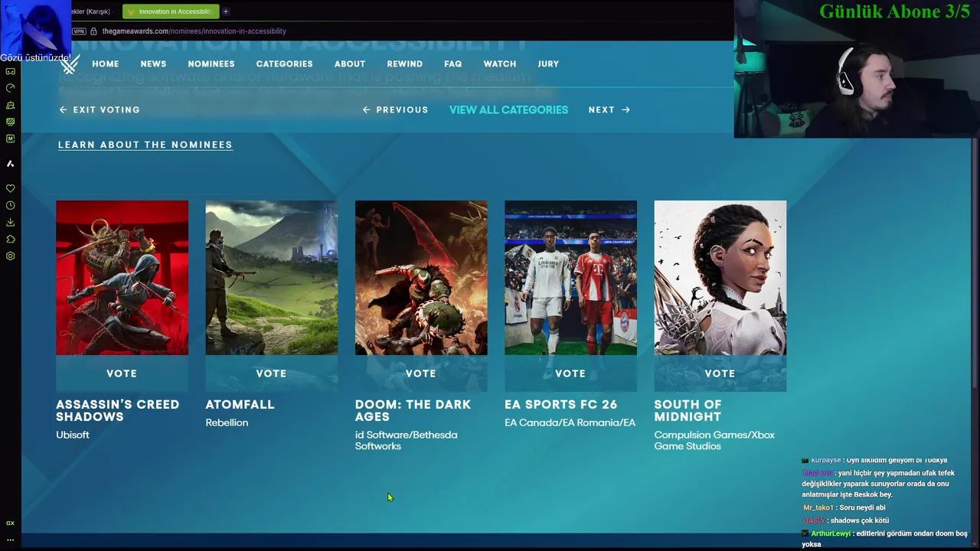Click the Günlük Abone 3/5 overlay text
Viewport: 980px width, 551px height.
[x=894, y=11]
